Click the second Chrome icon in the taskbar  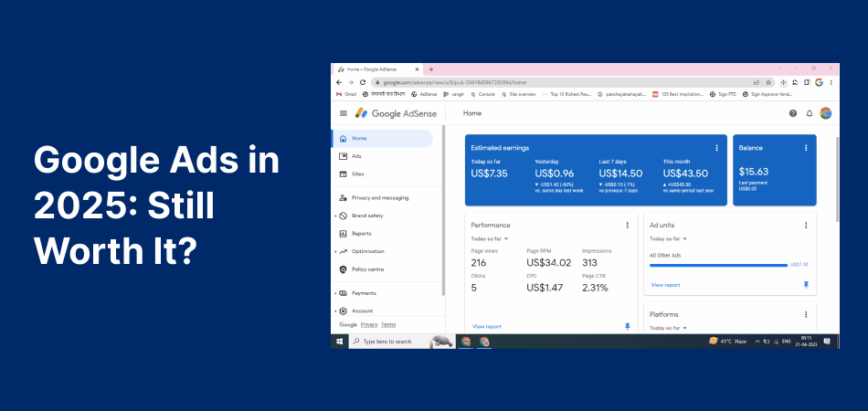[x=484, y=342]
